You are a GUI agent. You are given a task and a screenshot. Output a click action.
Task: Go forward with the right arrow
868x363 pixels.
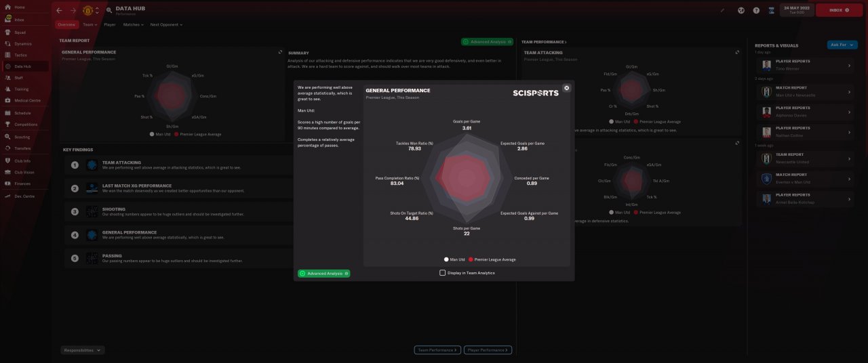coord(73,10)
